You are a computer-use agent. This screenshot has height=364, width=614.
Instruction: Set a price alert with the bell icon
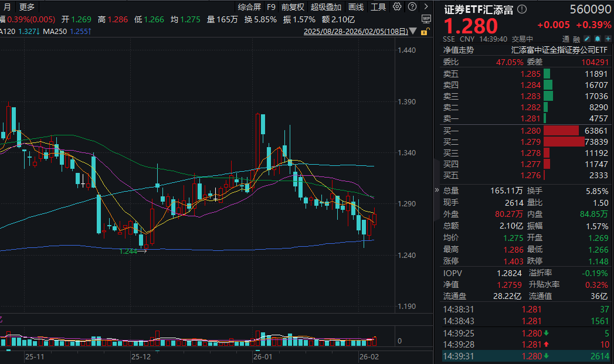tap(597, 39)
